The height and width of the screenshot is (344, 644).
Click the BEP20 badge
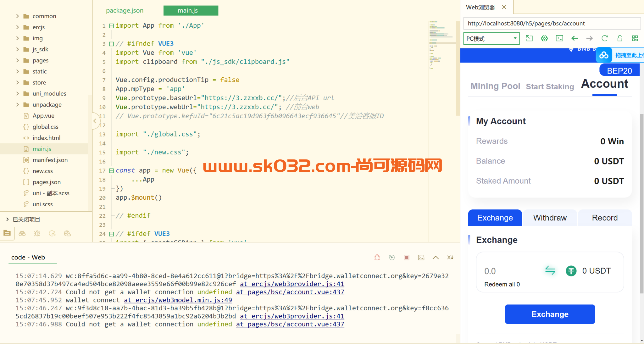tap(619, 70)
